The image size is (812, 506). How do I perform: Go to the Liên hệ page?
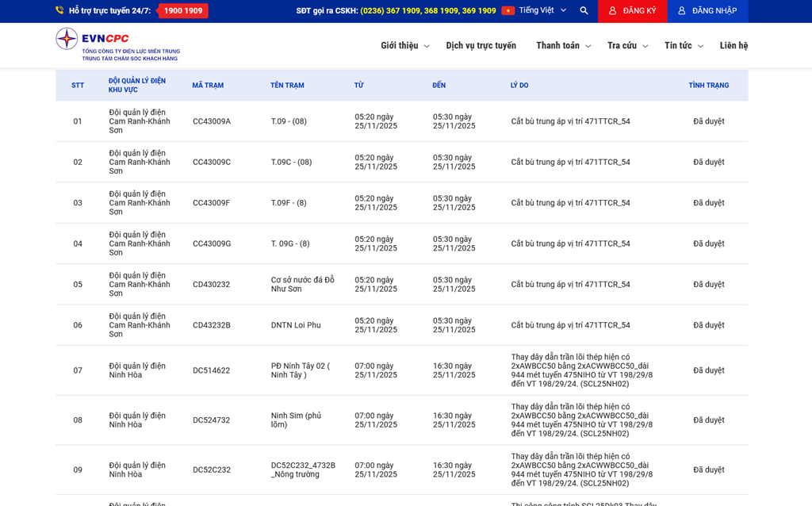[x=733, y=46]
